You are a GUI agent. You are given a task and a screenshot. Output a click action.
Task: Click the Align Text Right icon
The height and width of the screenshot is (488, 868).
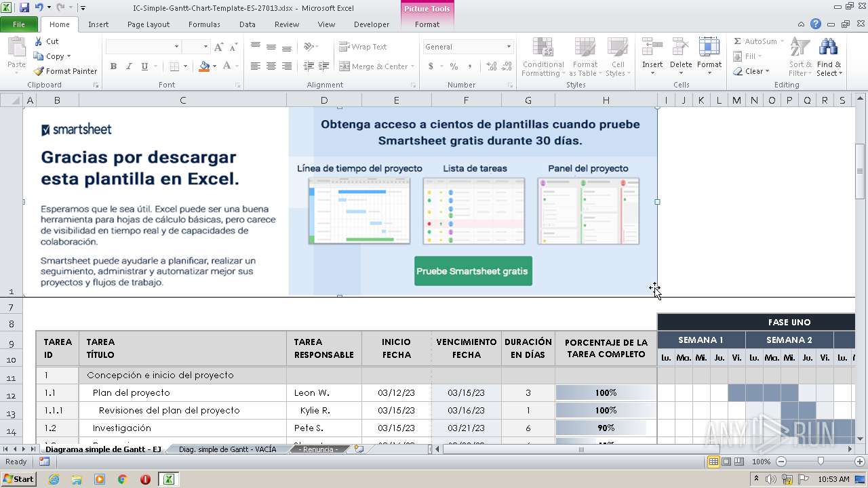click(x=287, y=66)
